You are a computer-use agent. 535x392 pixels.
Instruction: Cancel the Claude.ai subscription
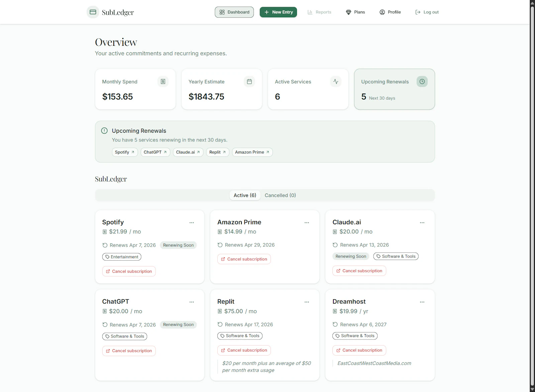point(359,271)
